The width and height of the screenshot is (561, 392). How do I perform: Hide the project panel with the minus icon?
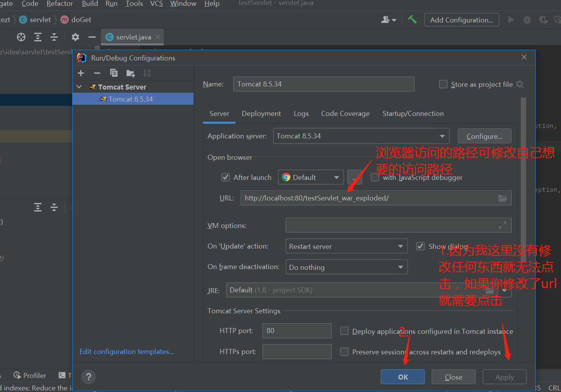[x=92, y=37]
